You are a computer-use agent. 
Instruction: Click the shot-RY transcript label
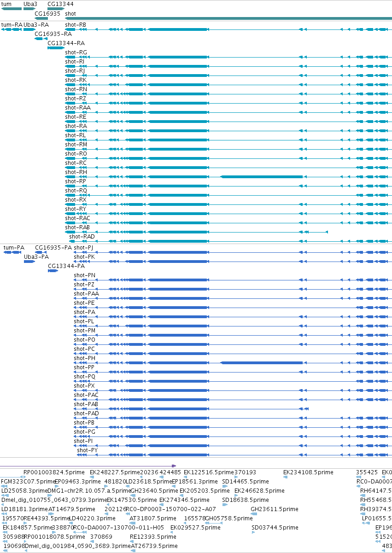click(x=76, y=209)
